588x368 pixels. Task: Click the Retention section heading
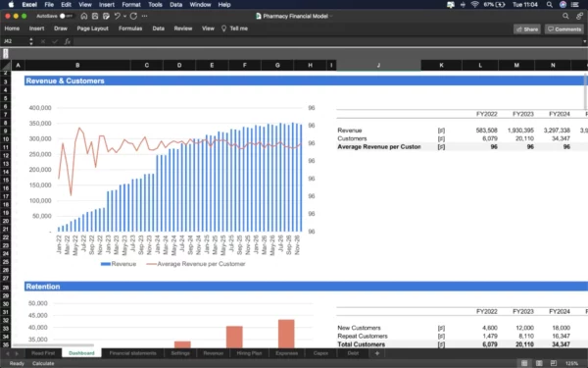tap(43, 287)
